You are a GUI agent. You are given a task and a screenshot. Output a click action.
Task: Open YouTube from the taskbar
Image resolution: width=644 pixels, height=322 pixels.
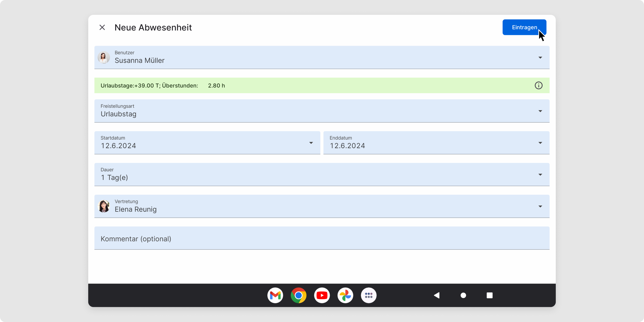(322, 295)
